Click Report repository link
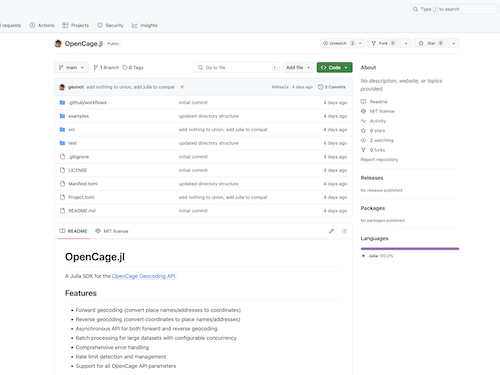Image resolution: width=500 pixels, height=375 pixels. [379, 160]
